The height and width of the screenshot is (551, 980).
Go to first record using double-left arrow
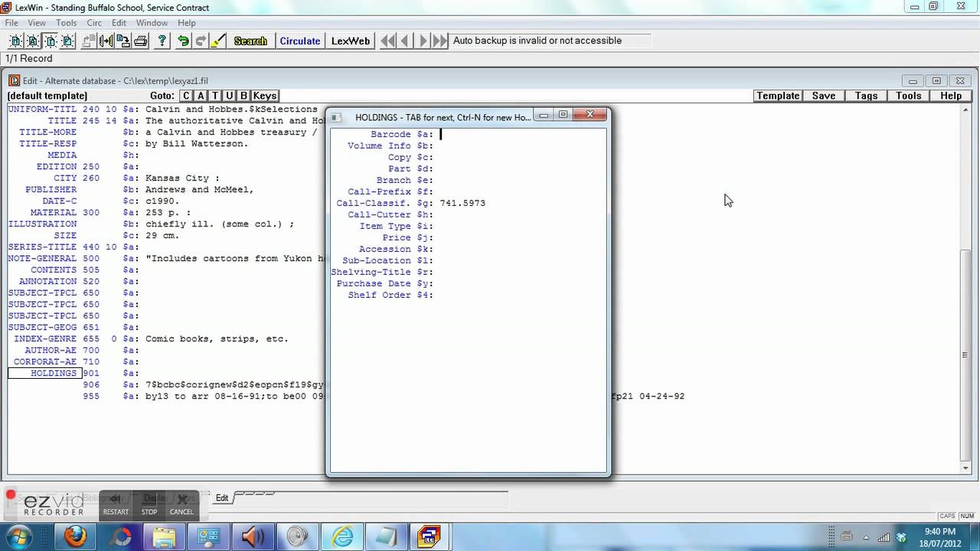point(388,41)
